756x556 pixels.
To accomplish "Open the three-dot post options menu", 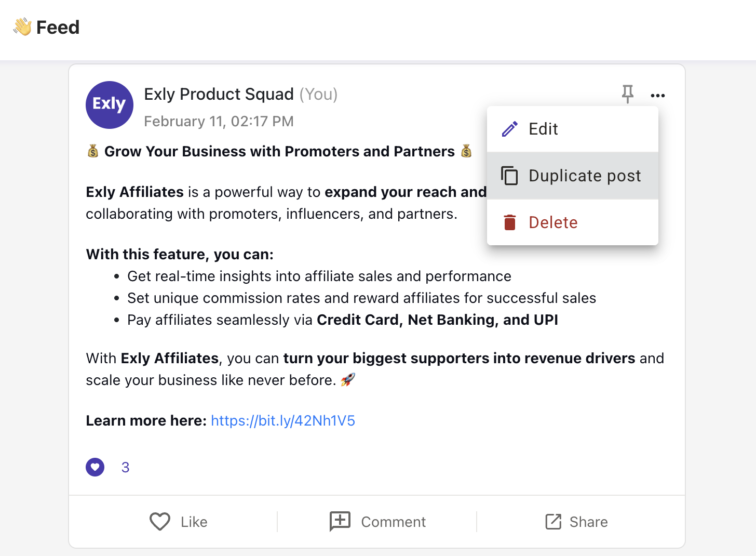I will point(658,96).
